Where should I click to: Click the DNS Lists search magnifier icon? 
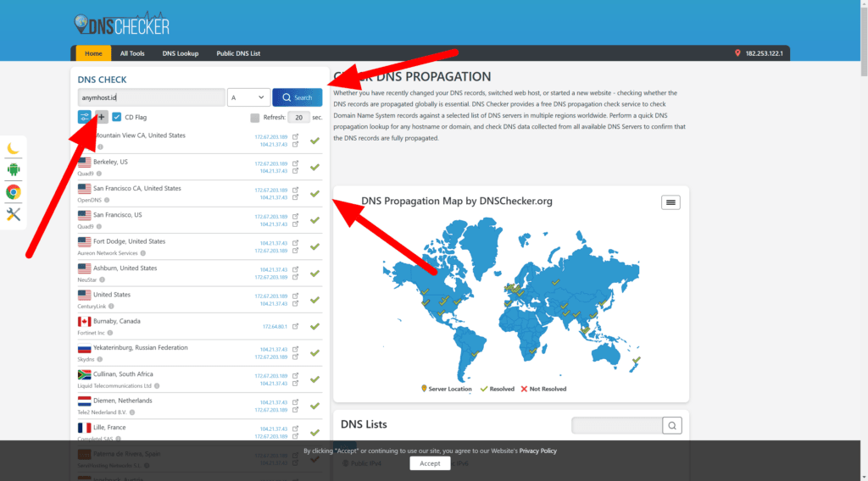672,425
